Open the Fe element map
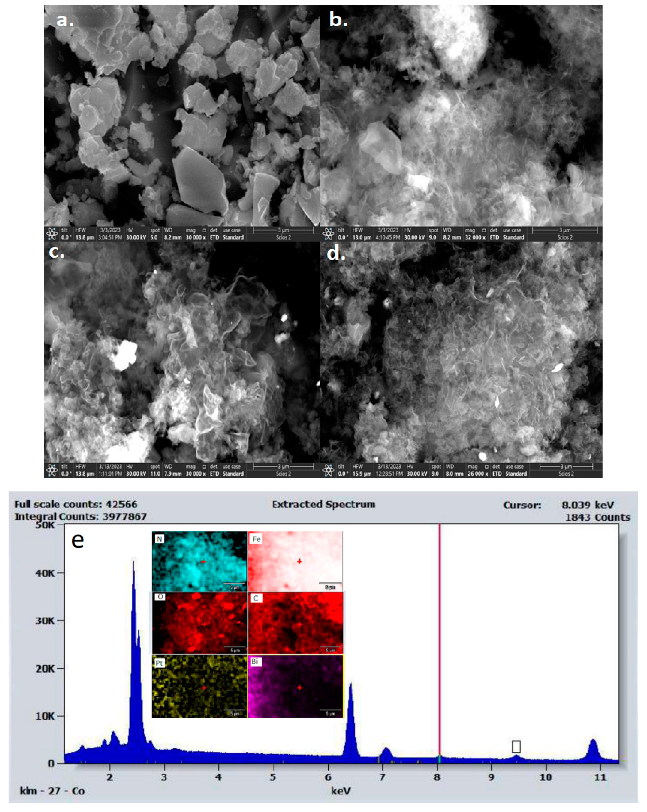 [295, 561]
